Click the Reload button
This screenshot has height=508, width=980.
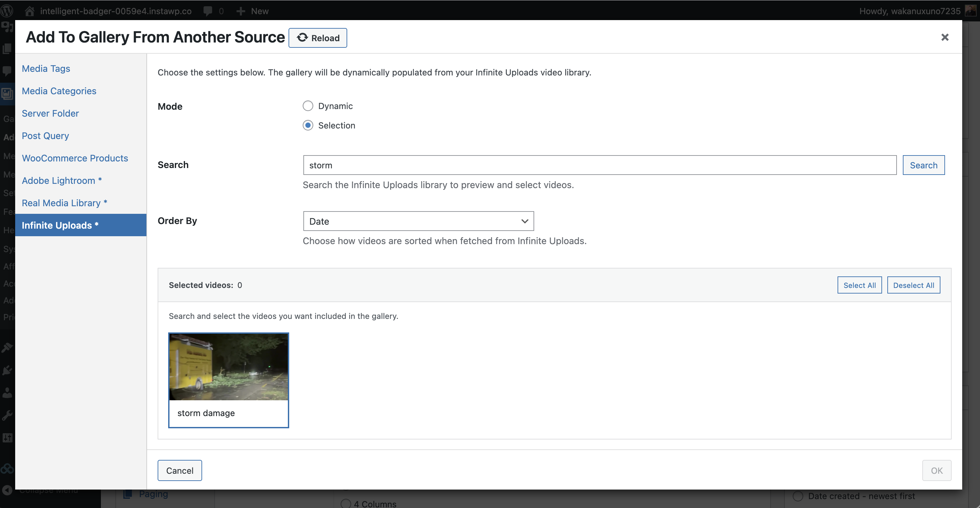click(x=318, y=38)
